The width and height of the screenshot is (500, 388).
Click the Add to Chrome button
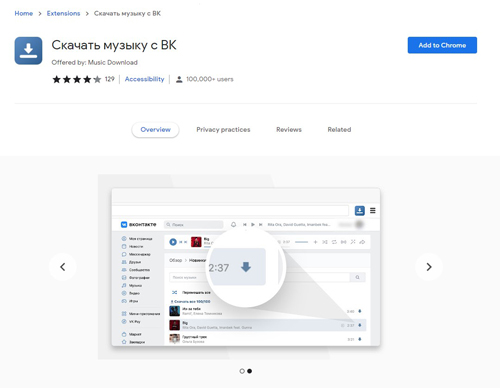(442, 45)
